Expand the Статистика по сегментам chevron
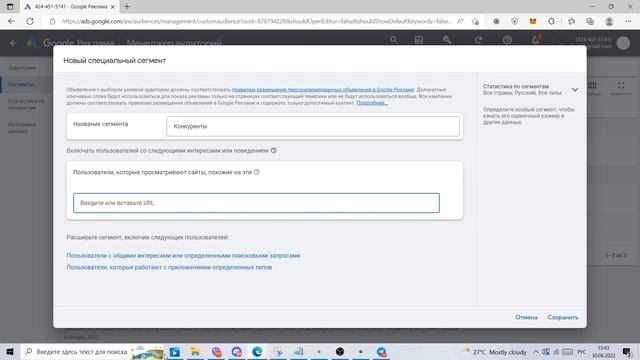 point(575,89)
